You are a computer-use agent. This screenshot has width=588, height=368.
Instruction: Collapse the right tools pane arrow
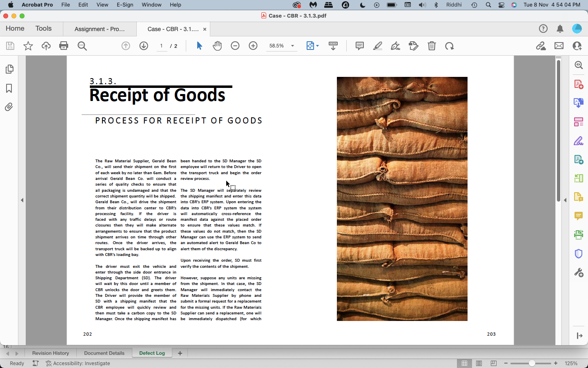pyautogui.click(x=565, y=200)
